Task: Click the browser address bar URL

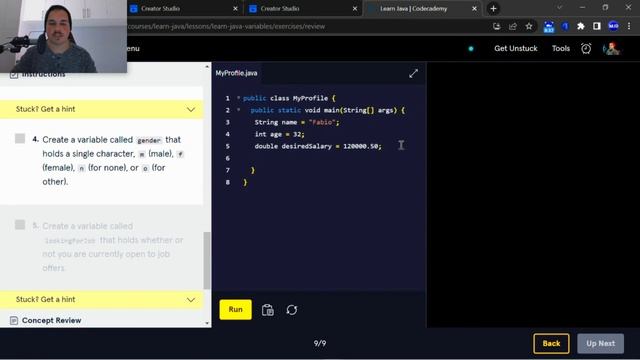Action: (x=226, y=27)
